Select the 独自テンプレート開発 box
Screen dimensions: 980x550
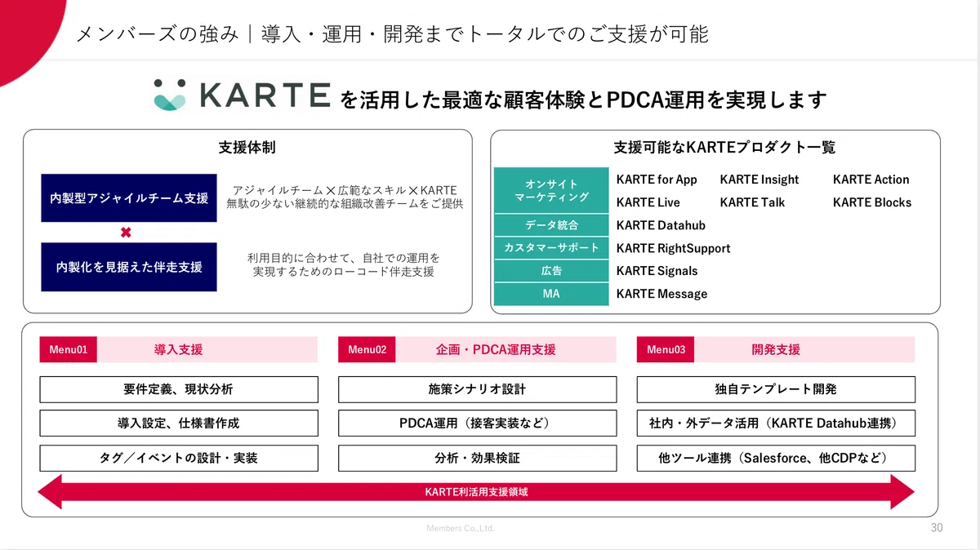[776, 389]
